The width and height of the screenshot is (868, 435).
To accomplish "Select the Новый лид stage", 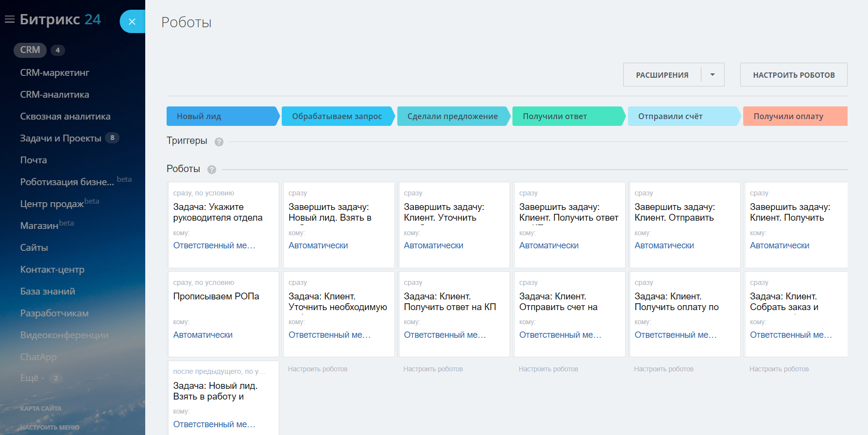I will [221, 116].
